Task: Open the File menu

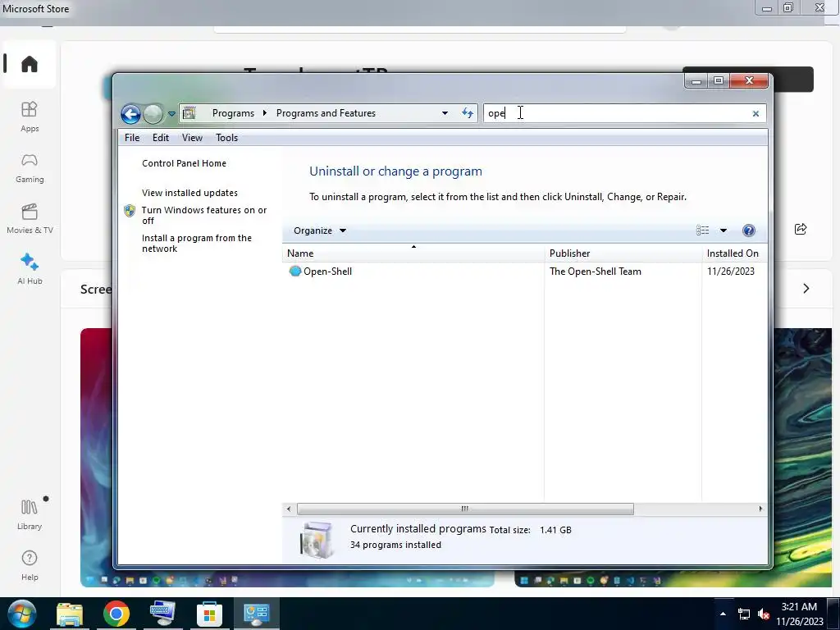Action: pyautogui.click(x=132, y=138)
